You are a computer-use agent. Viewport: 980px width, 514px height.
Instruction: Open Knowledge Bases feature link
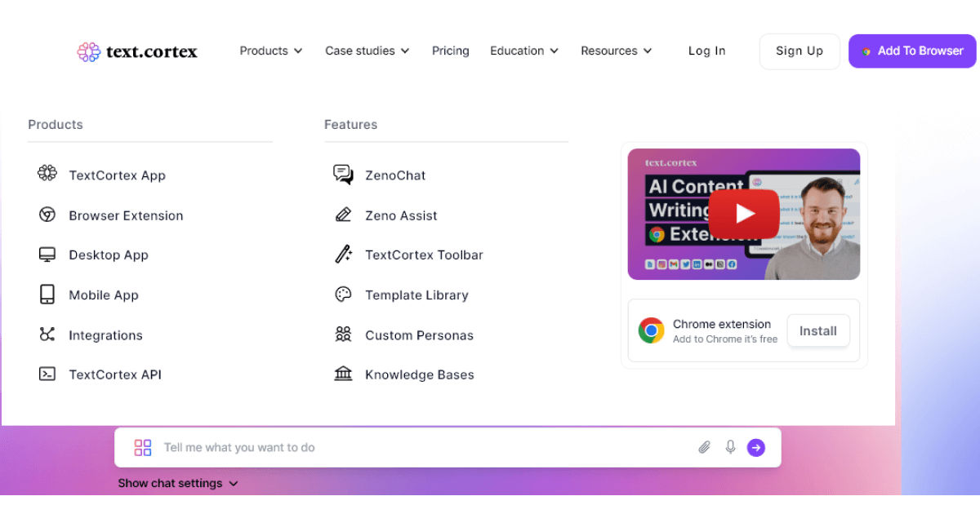coord(420,374)
